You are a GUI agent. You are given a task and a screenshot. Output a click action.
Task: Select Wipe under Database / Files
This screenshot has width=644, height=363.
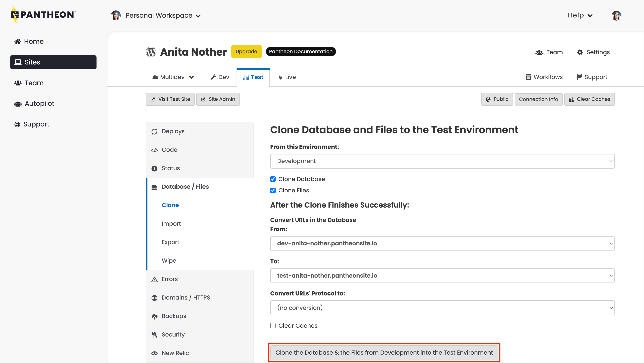(169, 261)
